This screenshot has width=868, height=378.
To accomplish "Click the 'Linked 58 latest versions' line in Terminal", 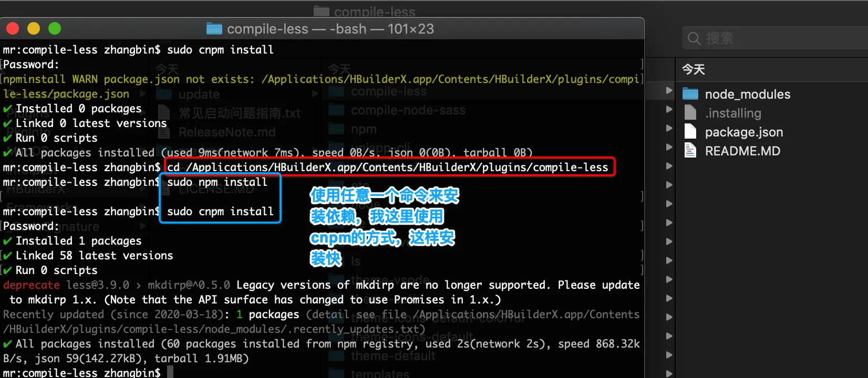I will [88, 256].
